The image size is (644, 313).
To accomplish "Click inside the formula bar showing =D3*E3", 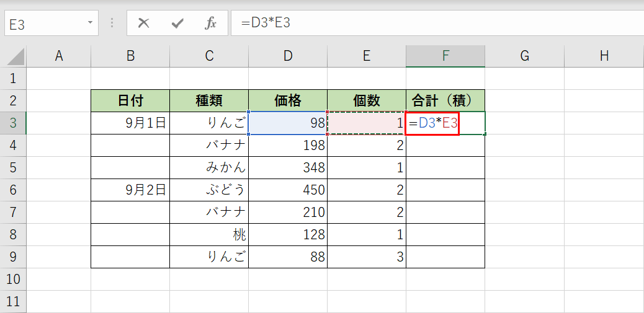I will click(x=437, y=23).
